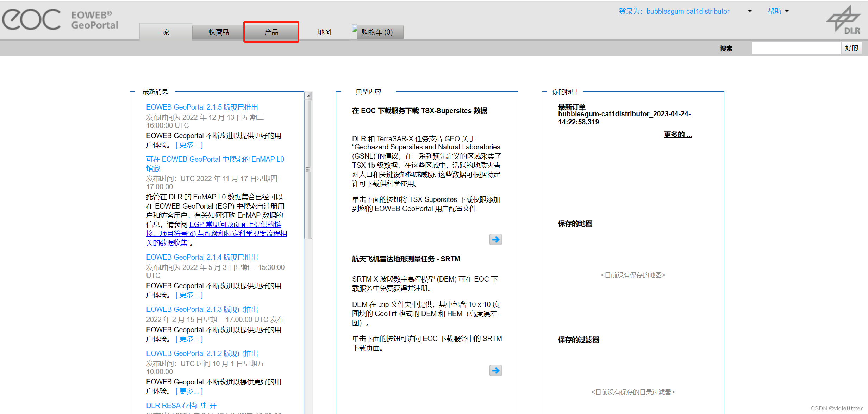
Task: Click into the 搜索 search field
Action: tap(796, 48)
